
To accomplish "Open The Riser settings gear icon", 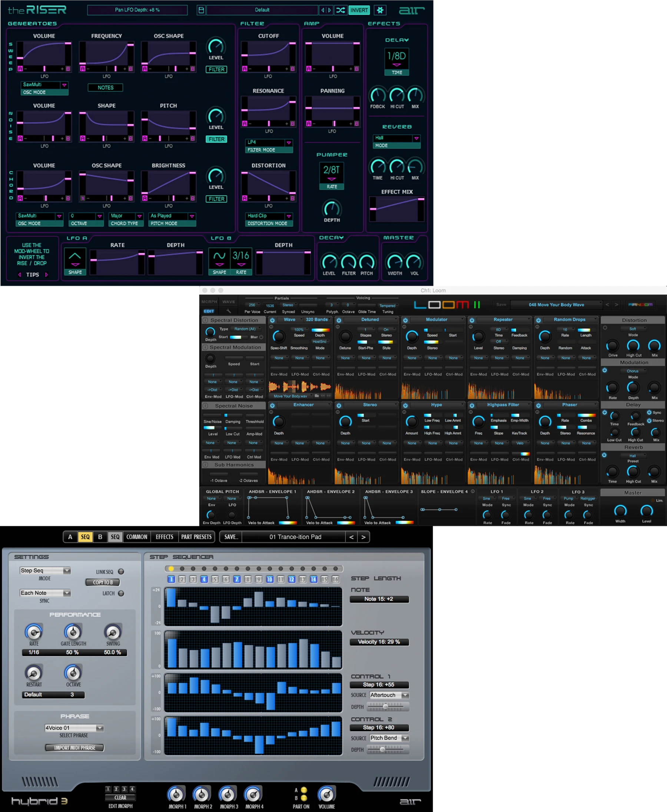I will [x=379, y=10].
